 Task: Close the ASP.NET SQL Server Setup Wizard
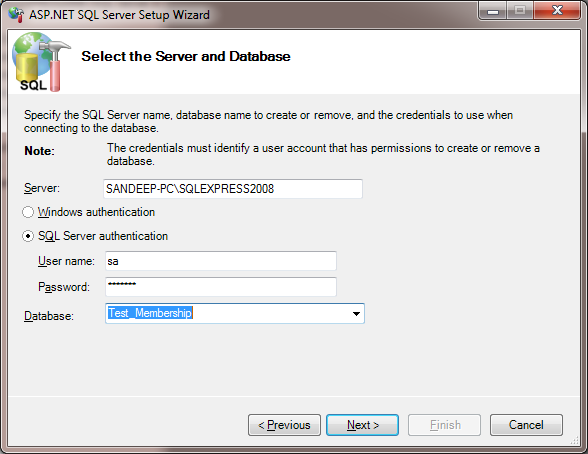[x=557, y=11]
